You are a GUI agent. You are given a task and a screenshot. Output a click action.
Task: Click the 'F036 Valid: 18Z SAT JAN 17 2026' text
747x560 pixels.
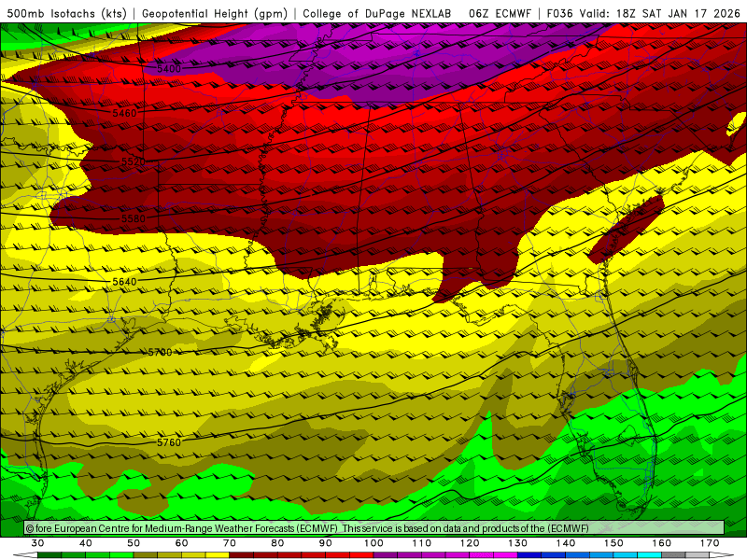[x=643, y=13]
